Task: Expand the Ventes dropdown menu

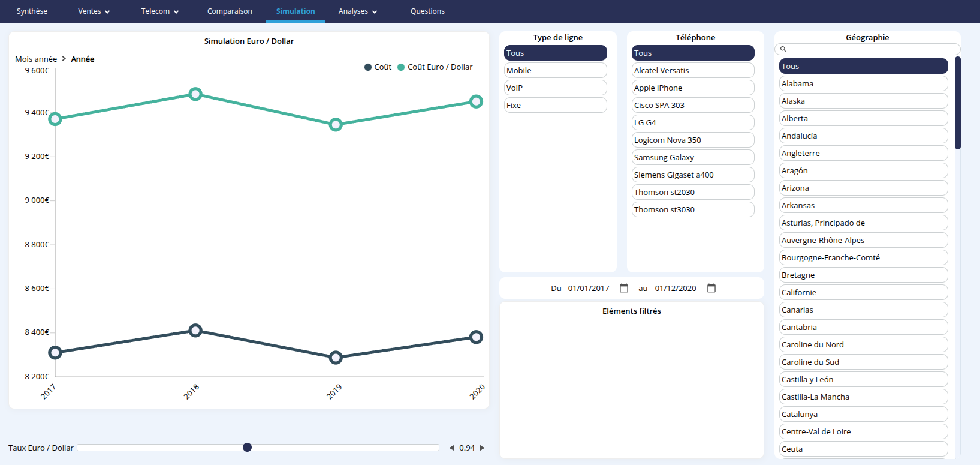Action: point(94,11)
